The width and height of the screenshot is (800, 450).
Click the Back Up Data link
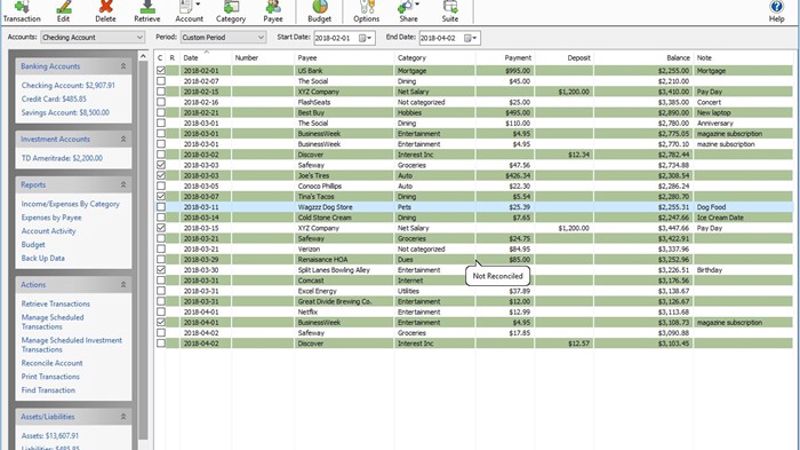pos(43,258)
